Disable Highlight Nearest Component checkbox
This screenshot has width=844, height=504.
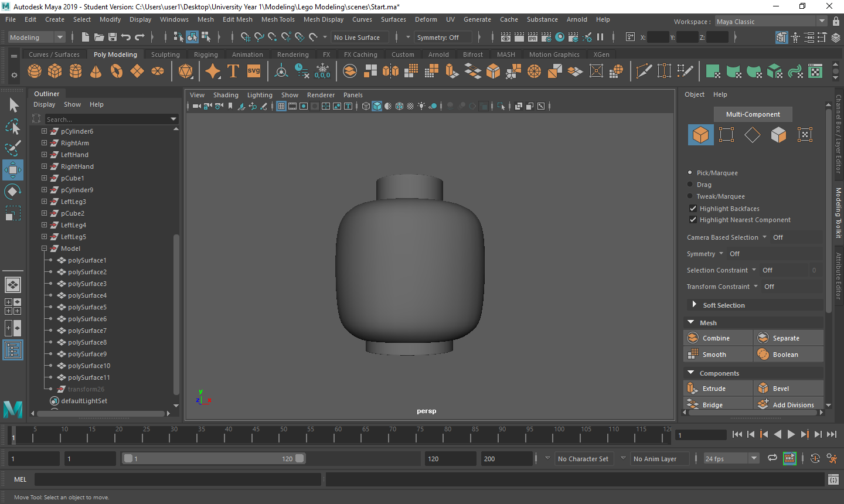tap(693, 220)
